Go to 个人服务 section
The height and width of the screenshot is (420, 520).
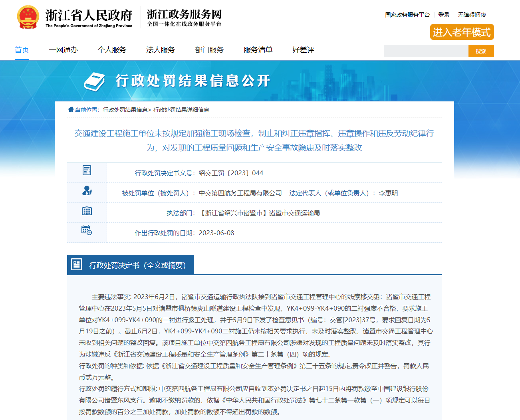click(x=112, y=50)
